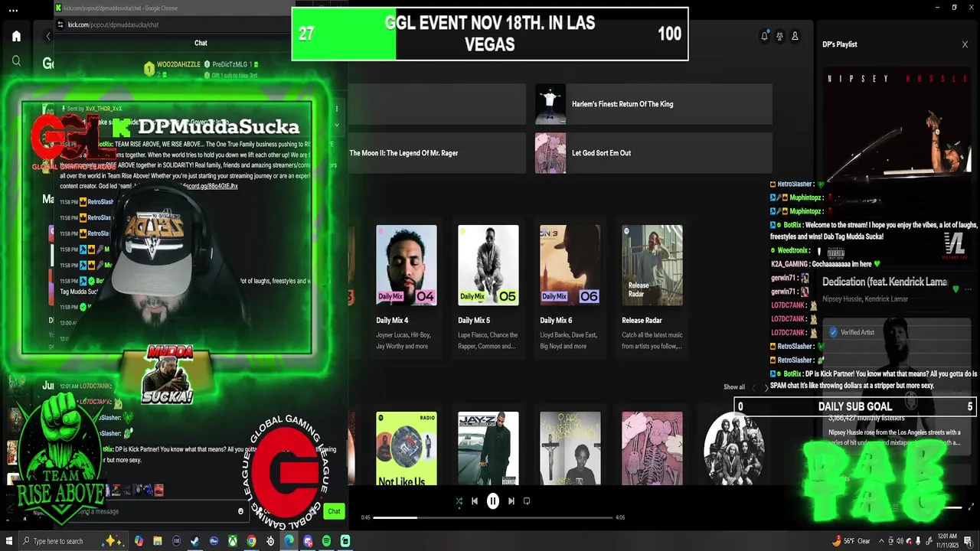
Task: Open Microsoft Edge from the taskbar
Action: 289,541
